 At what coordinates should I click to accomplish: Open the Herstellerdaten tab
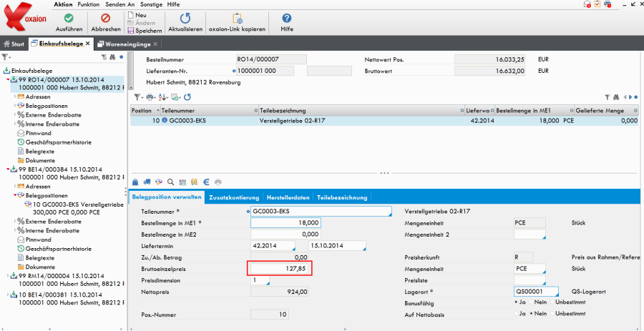(288, 197)
